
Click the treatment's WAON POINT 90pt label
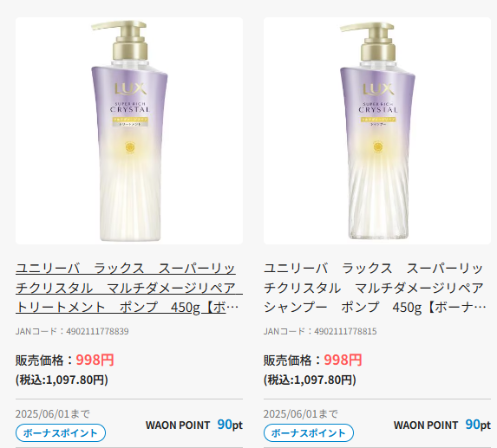point(194,425)
